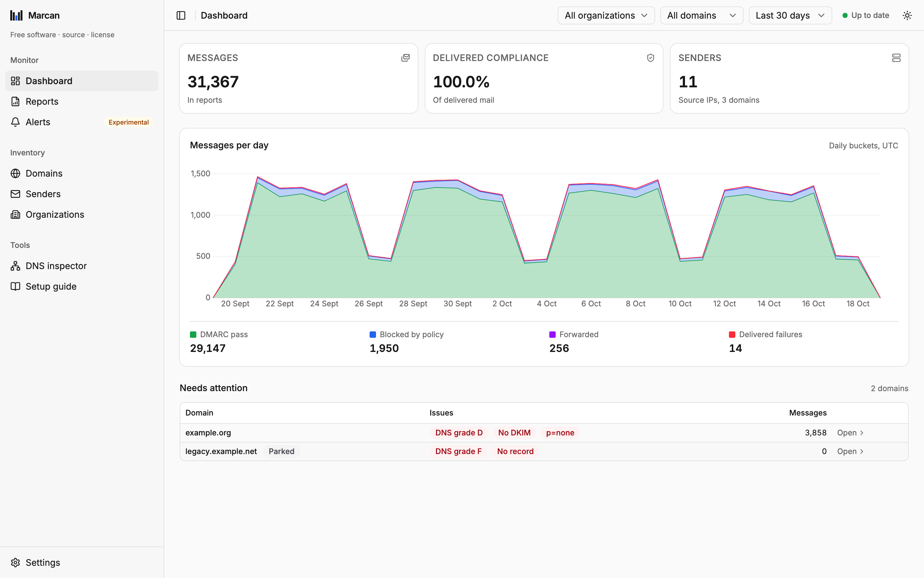This screenshot has width=924, height=578.
Task: Click the Alerts bell icon
Action: point(15,122)
